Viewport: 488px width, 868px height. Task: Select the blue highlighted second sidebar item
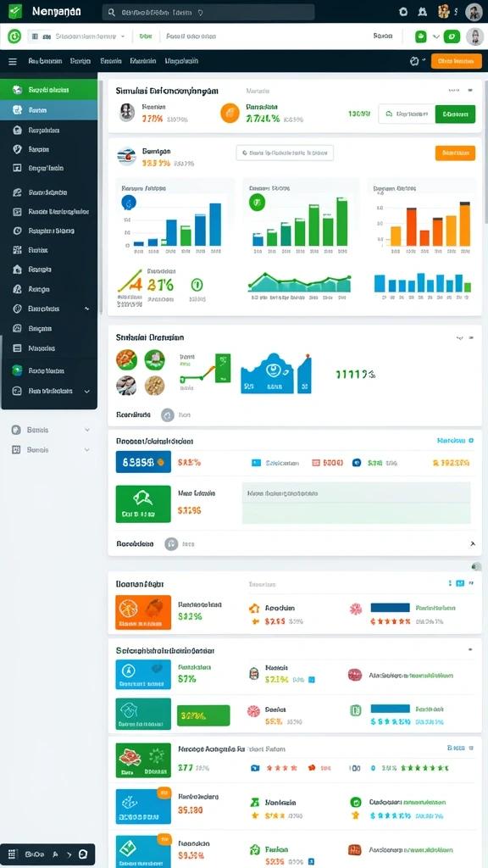(x=48, y=110)
